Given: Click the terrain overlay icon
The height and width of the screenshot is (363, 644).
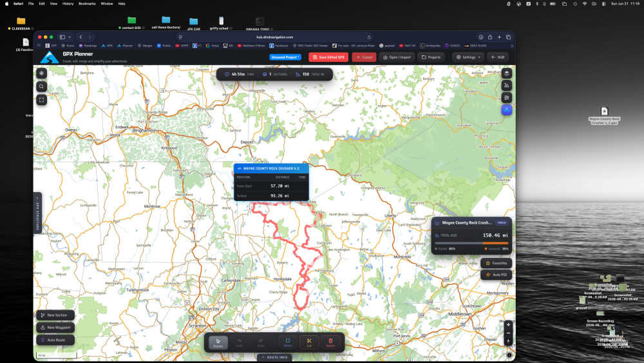Looking at the screenshot, I should (x=506, y=86).
